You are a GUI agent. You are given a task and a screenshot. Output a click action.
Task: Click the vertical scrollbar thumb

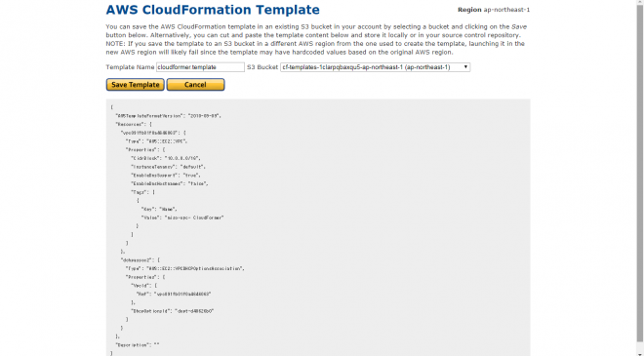tap(640, 174)
